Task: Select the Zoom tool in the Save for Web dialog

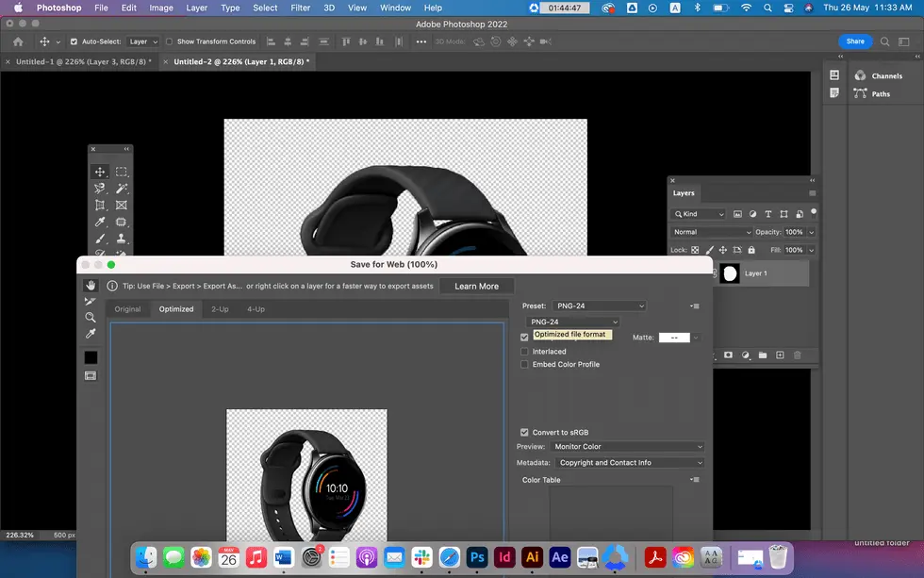Action: click(x=90, y=315)
